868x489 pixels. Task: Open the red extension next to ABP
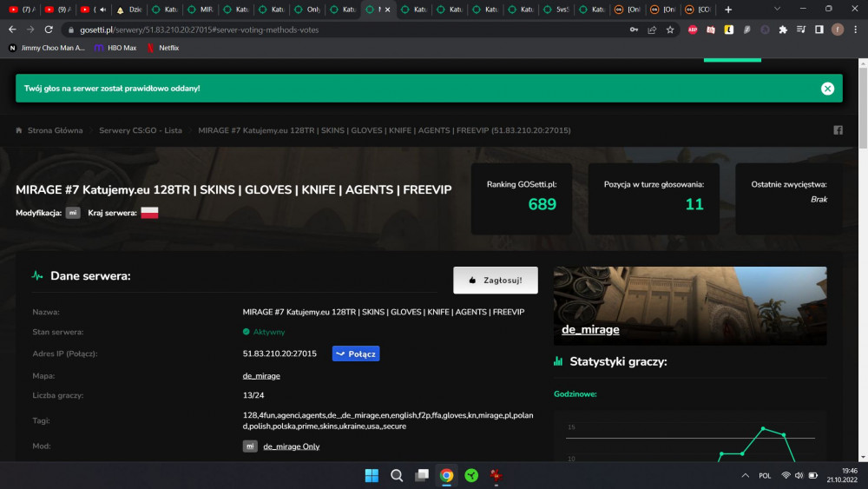click(x=711, y=30)
